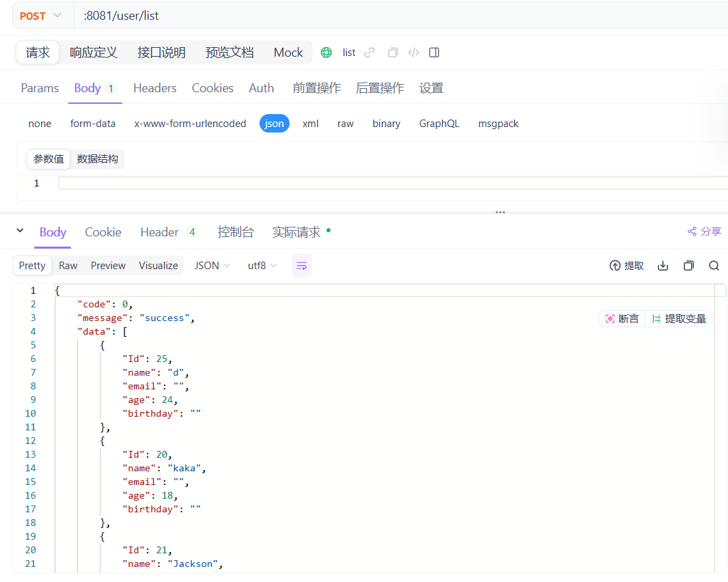The height and width of the screenshot is (582, 728).
Task: Toggle the split panel layout icon
Action: point(434,53)
